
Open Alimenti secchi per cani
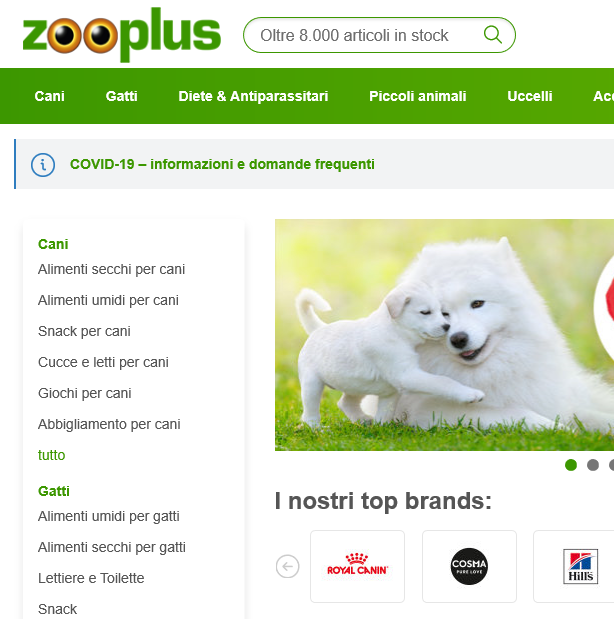click(x=111, y=269)
